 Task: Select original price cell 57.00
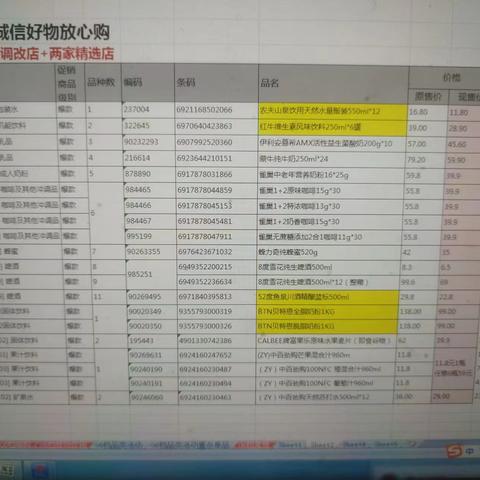click(x=426, y=144)
